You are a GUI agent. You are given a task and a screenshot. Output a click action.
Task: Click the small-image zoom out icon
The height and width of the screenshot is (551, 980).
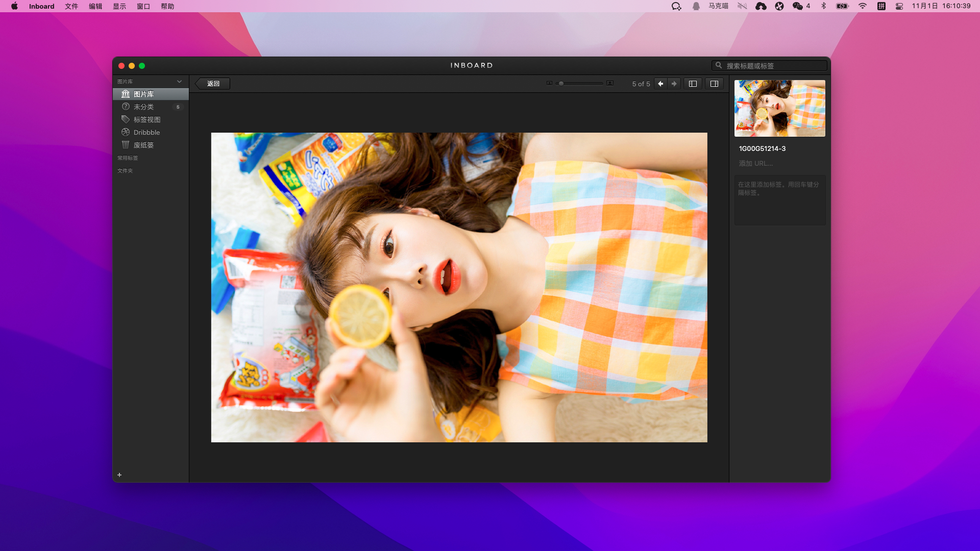tap(549, 83)
